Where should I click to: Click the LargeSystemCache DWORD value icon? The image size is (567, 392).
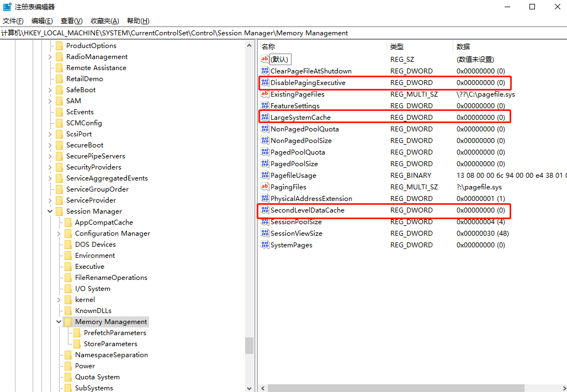tap(264, 118)
